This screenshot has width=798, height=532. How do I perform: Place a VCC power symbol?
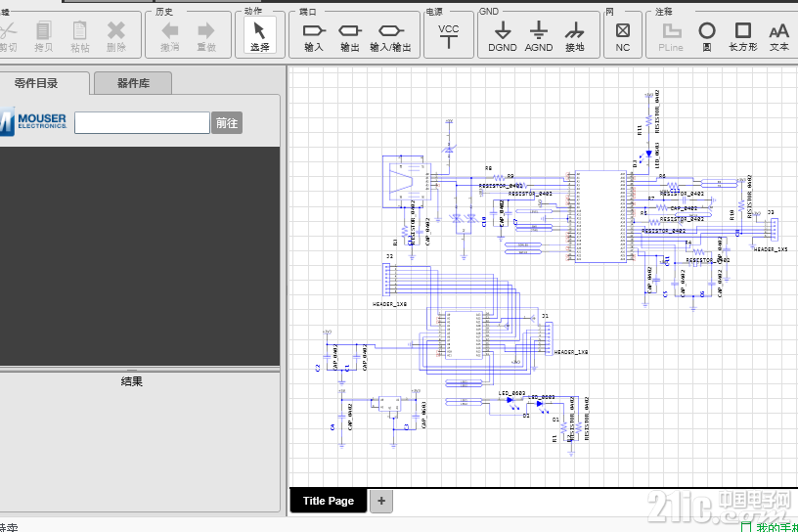click(x=448, y=36)
